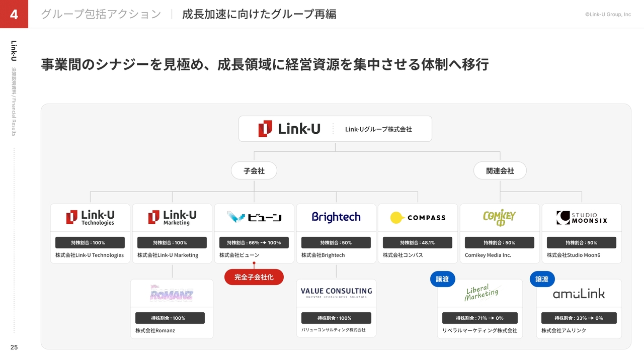Screen dimensions: 644x362
Task: Click the ビューン company logo
Action: tap(254, 217)
